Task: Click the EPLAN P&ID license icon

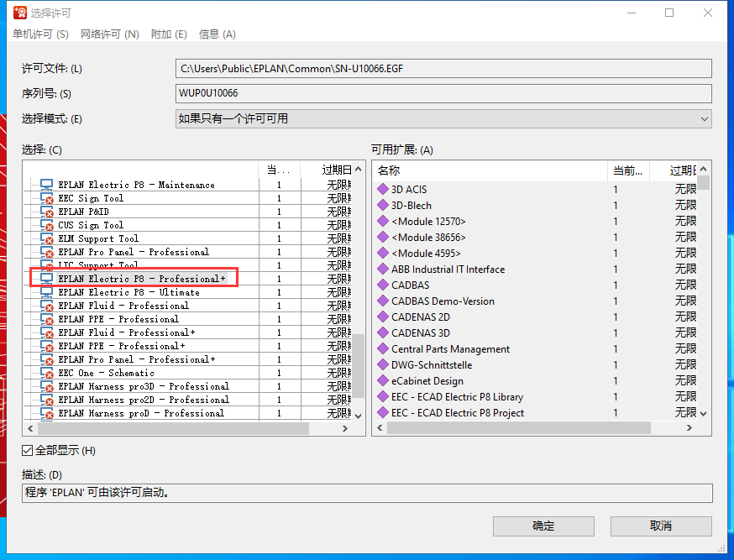Action: pos(47,212)
